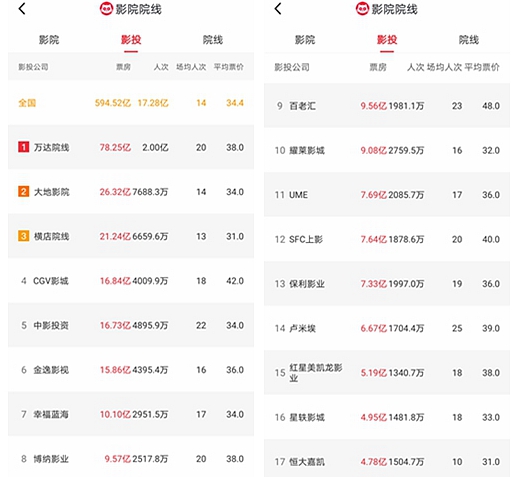
Task: Open the 院线 tab on the right panel
Action: point(469,40)
